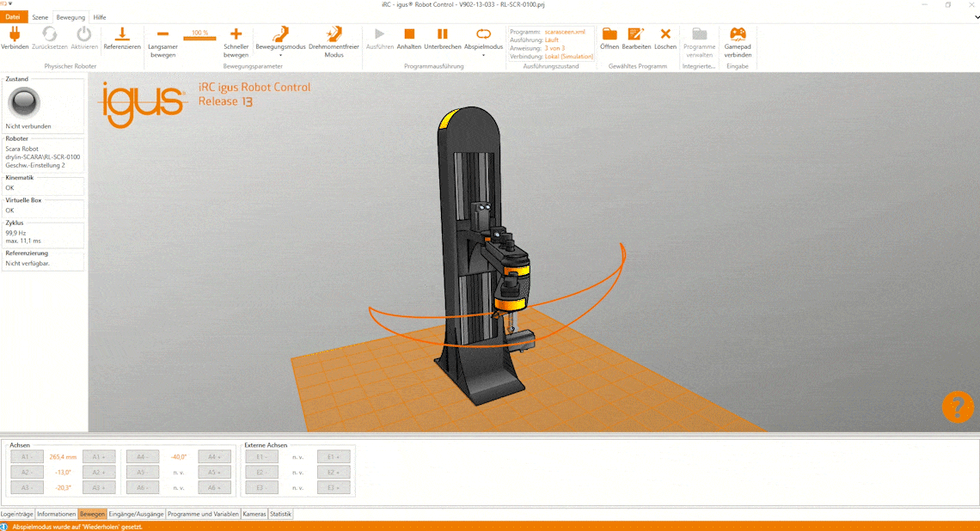This screenshot has height=531, width=980.
Task: Click the Löschen X icon
Action: pos(665,34)
